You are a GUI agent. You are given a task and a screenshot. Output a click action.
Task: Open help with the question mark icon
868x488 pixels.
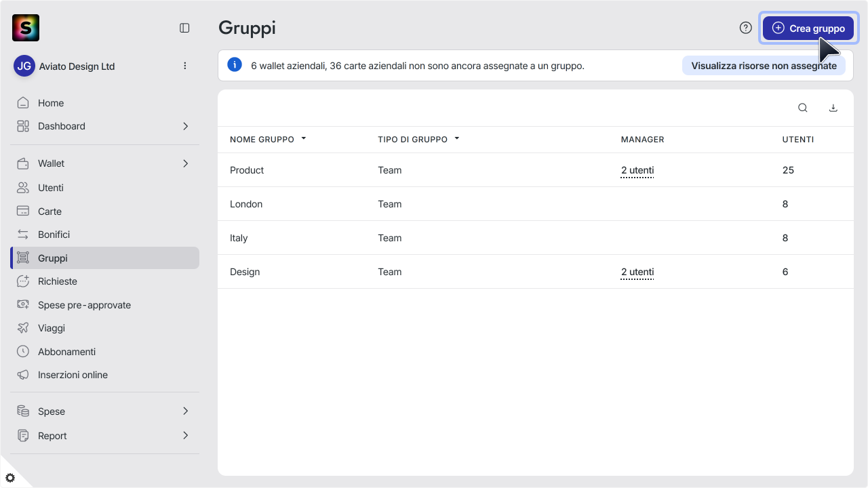[x=746, y=28]
